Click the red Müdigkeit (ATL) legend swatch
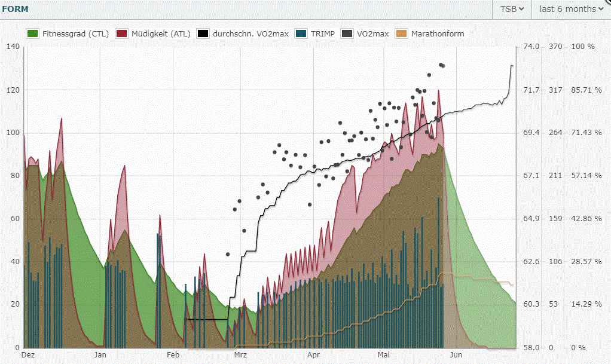The image size is (611, 364). (123, 34)
